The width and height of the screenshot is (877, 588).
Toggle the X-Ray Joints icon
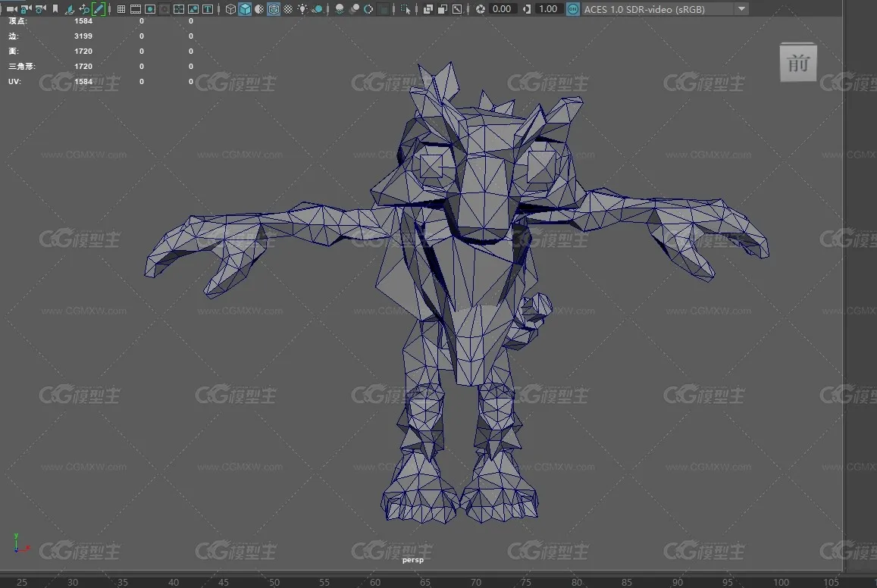pyautogui.click(x=457, y=9)
